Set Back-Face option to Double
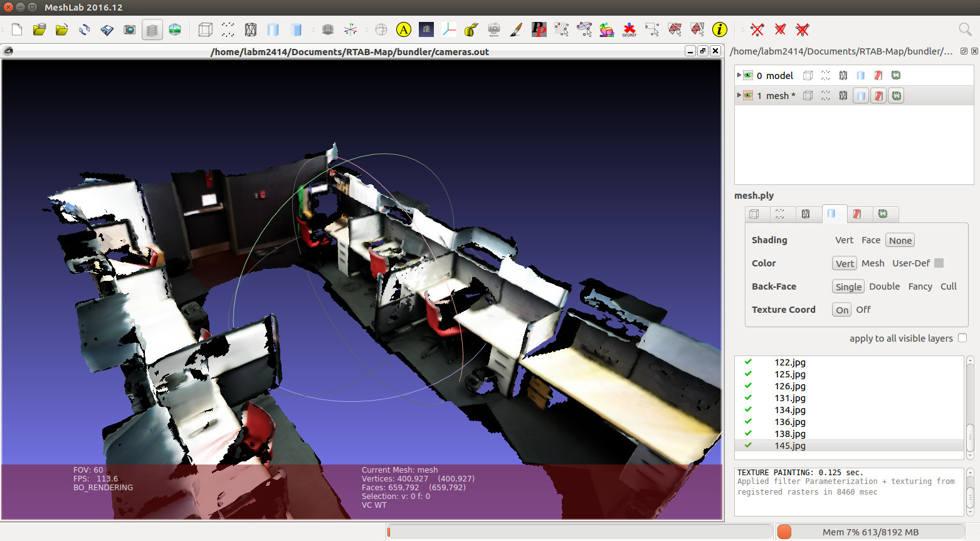The height and width of the screenshot is (541, 980). point(884,286)
